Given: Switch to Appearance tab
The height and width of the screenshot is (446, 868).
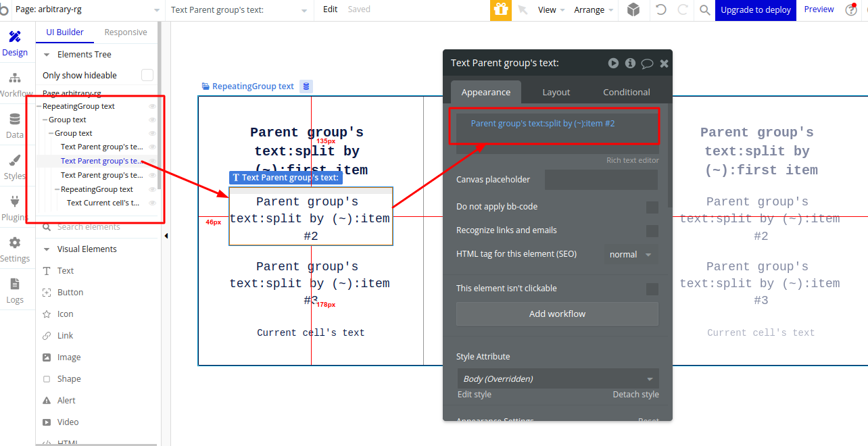Looking at the screenshot, I should [486, 92].
